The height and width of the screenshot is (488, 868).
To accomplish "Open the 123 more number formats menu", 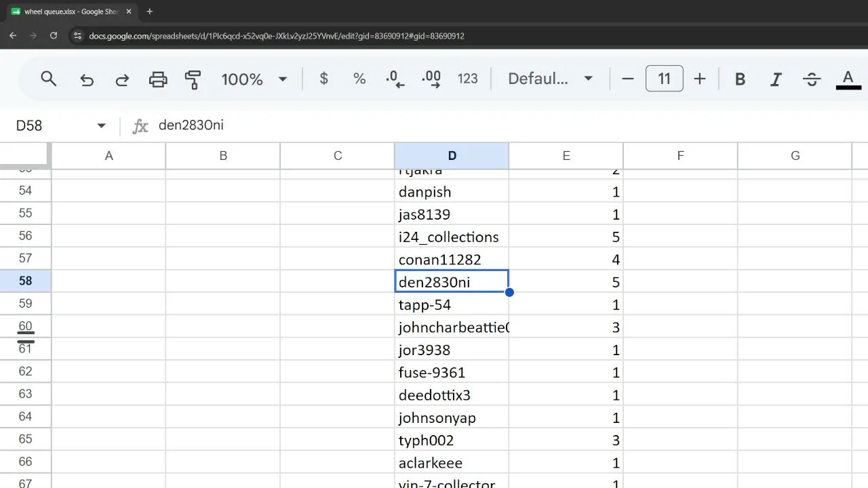I will (468, 79).
